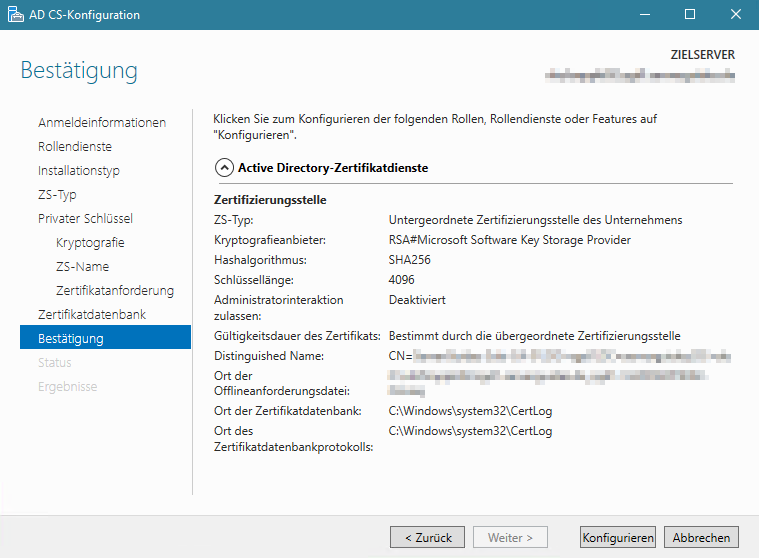The image size is (759, 558).
Task: Click the large Bestätigung page title
Action: tap(79, 71)
